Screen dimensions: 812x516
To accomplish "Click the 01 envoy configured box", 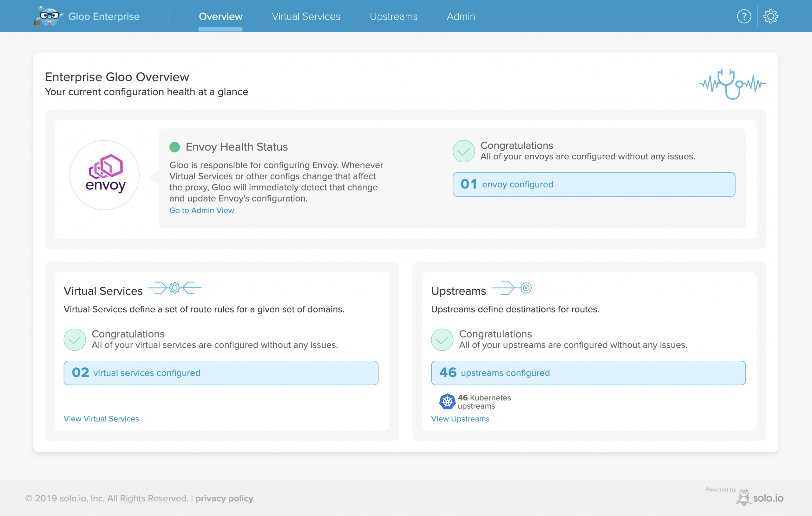I will (x=593, y=184).
